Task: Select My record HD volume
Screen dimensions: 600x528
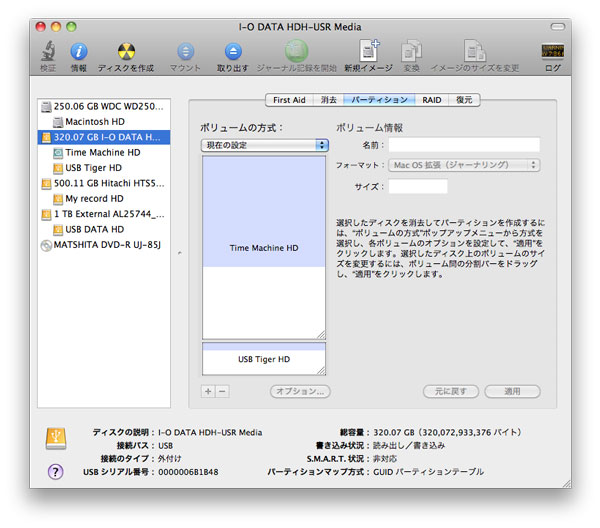Action: [104, 199]
